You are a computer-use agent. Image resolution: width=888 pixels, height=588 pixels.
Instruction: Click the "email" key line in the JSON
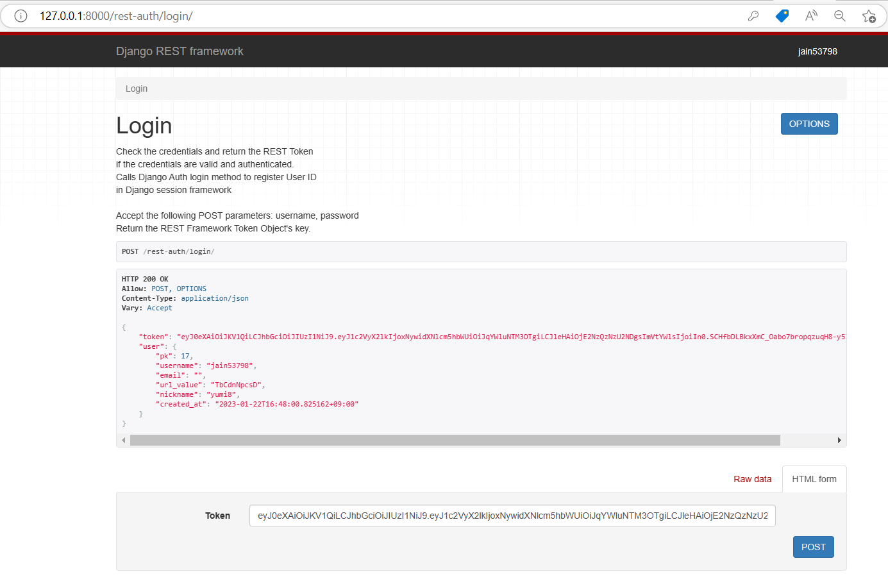point(181,375)
